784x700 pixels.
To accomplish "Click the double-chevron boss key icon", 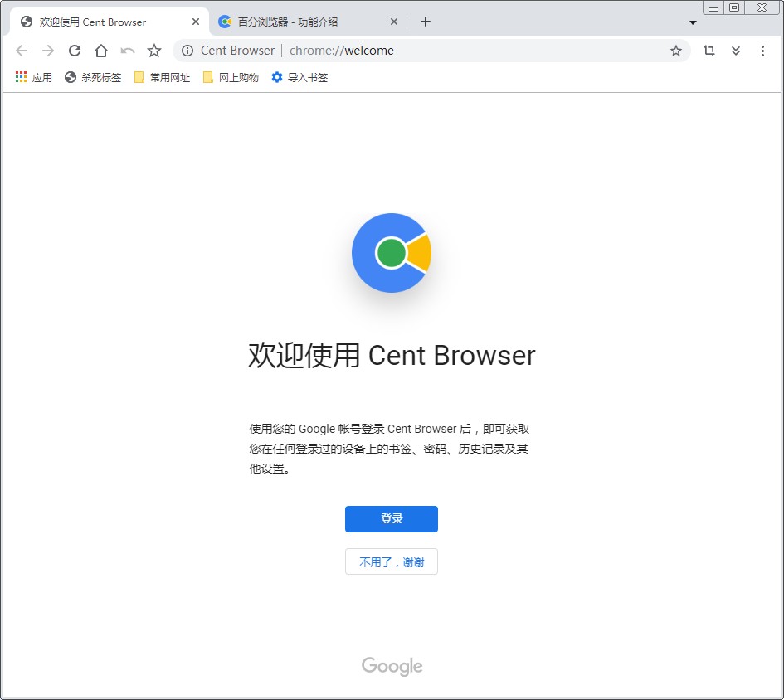I will 736,51.
